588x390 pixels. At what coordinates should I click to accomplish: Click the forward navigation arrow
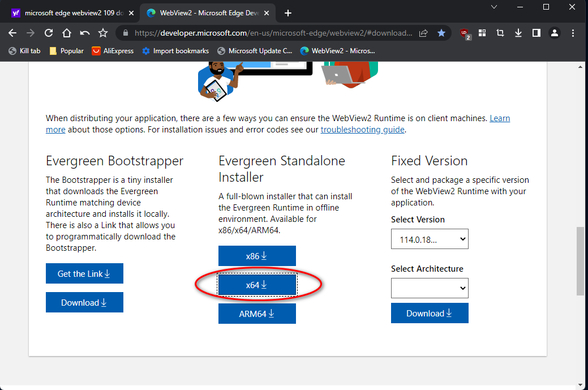(x=31, y=33)
